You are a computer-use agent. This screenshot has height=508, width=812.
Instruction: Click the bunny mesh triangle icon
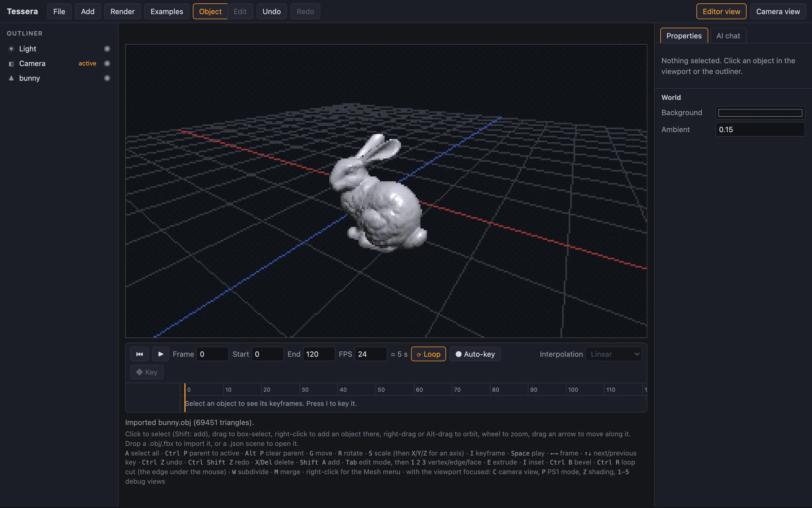(x=11, y=78)
